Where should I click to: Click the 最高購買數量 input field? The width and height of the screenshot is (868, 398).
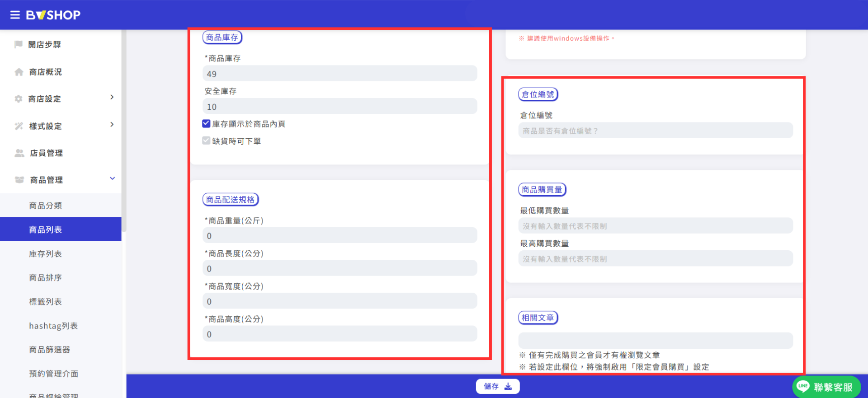point(656,258)
